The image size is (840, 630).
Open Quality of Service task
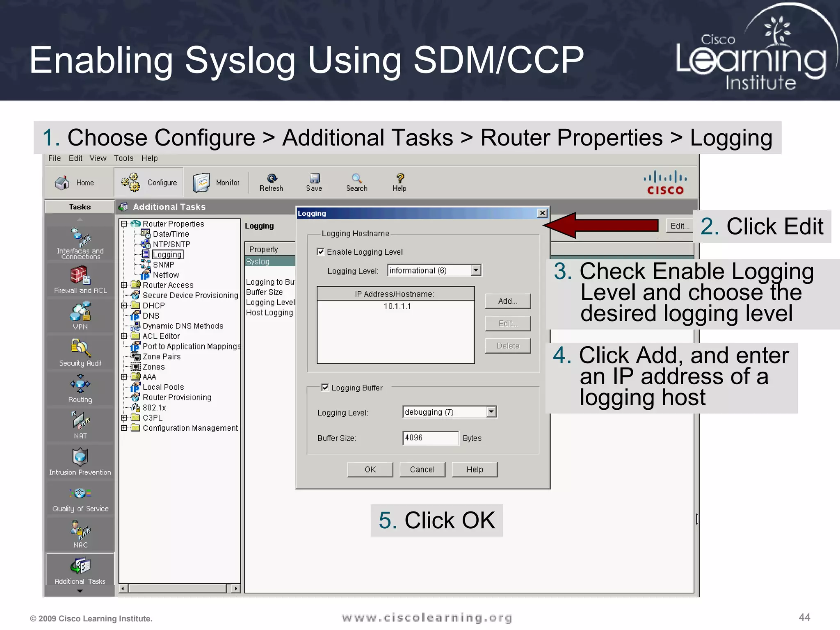point(80,499)
